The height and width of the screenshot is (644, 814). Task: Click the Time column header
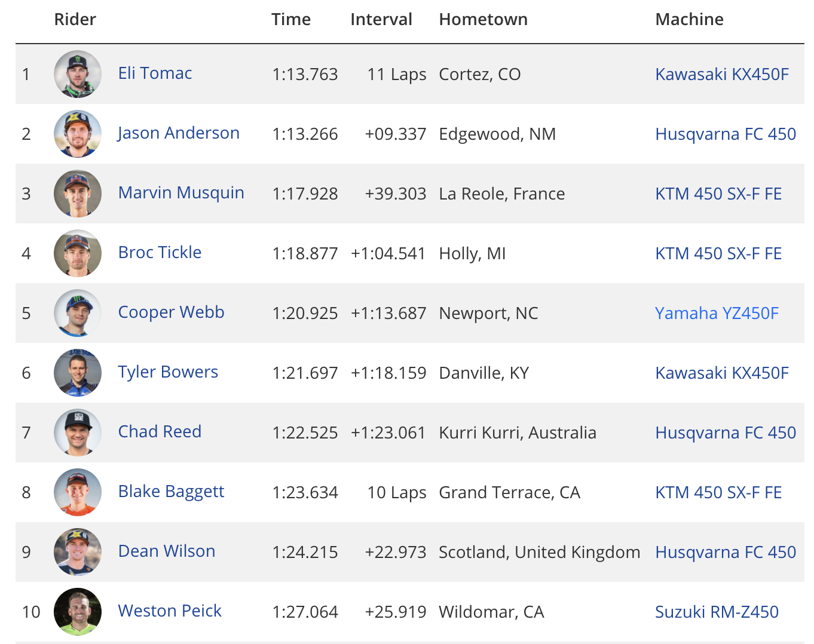pos(291,20)
